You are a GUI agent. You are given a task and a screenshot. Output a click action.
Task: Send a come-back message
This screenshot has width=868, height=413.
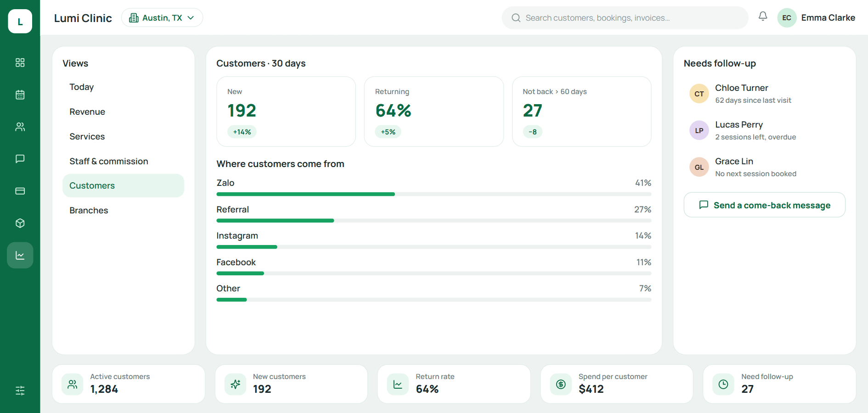click(765, 205)
